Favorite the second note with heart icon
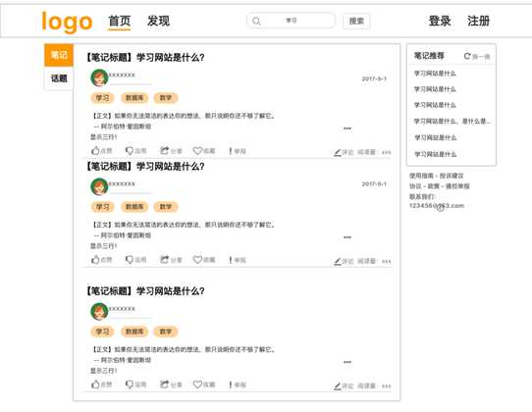Screen dimensions: 532x412 pos(197,260)
